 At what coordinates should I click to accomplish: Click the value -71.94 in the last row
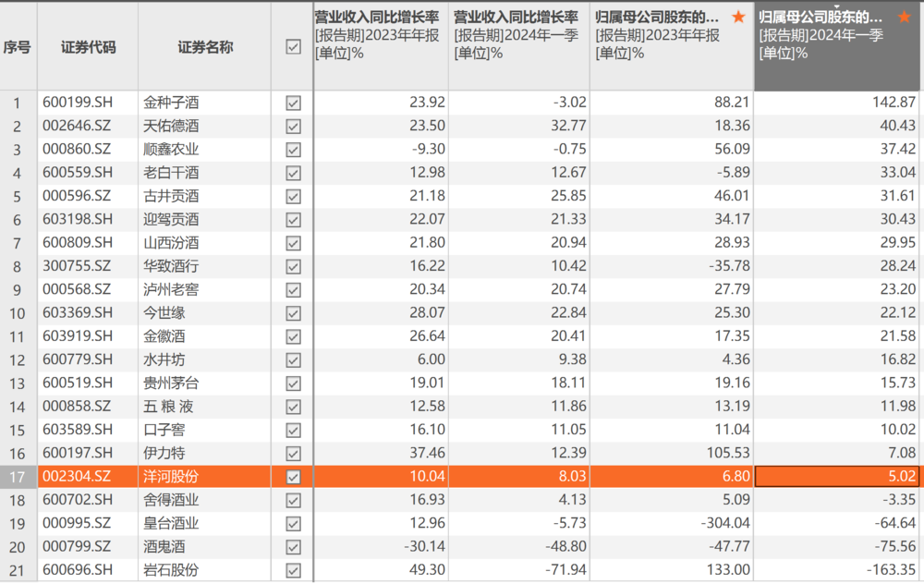coord(565,570)
